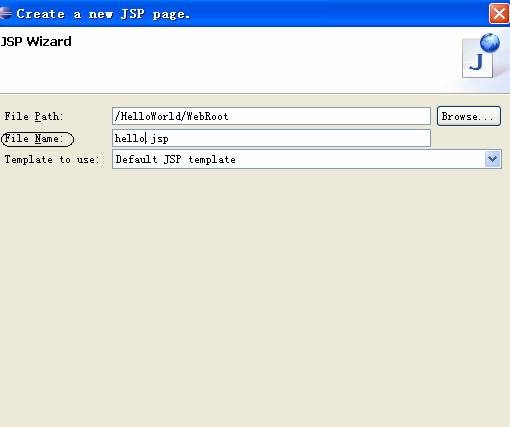Focus the File Name text field
Image resolution: width=510 pixels, height=427 pixels.
pos(271,138)
